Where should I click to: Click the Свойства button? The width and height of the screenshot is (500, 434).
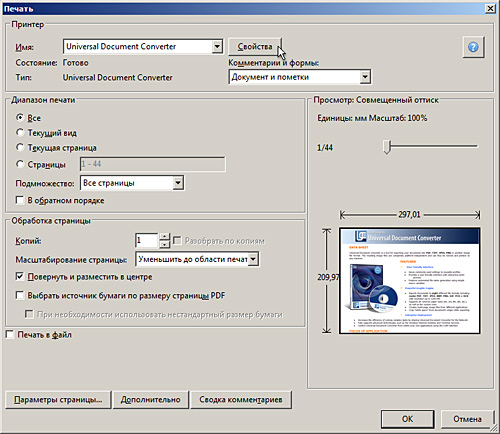(255, 47)
